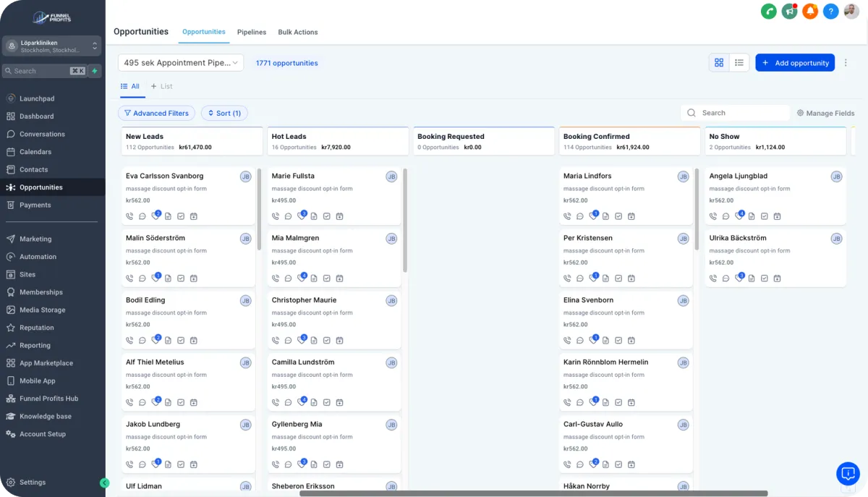Click the phone call icon on Eva Carlsson Svanborg's card

pos(129,216)
